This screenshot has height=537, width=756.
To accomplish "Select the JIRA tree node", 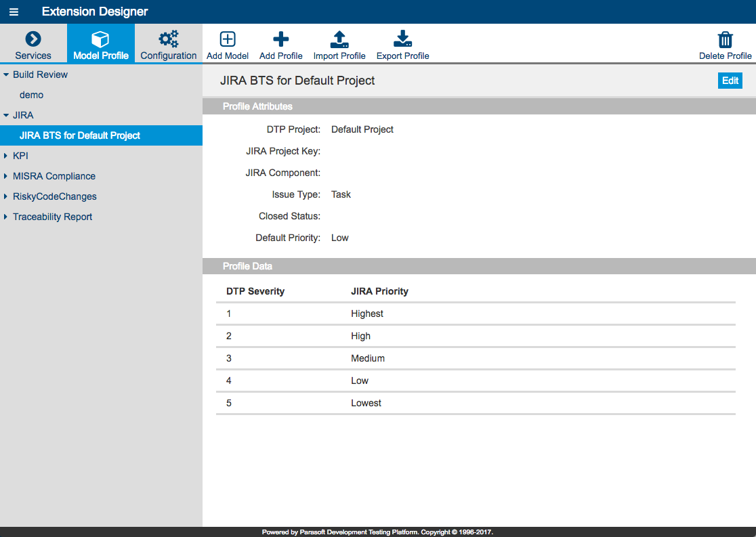I will coord(23,115).
